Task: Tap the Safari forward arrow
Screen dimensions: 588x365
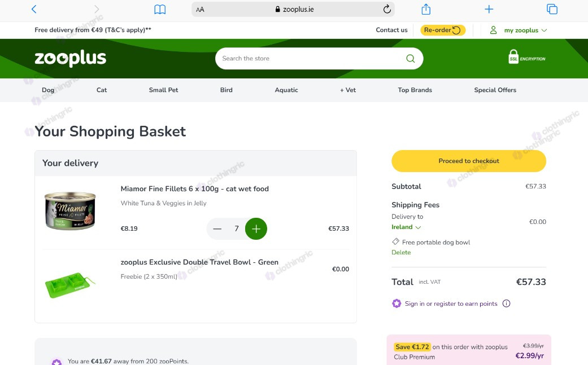Action: (x=97, y=10)
